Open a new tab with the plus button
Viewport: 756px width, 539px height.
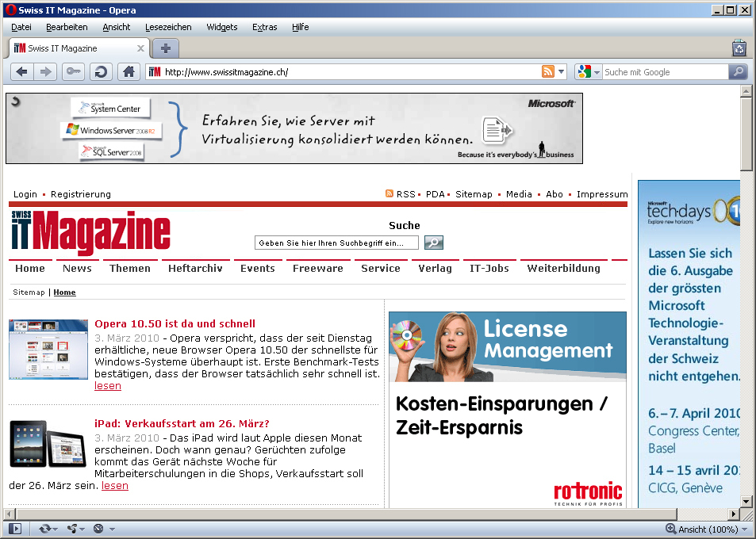point(165,48)
